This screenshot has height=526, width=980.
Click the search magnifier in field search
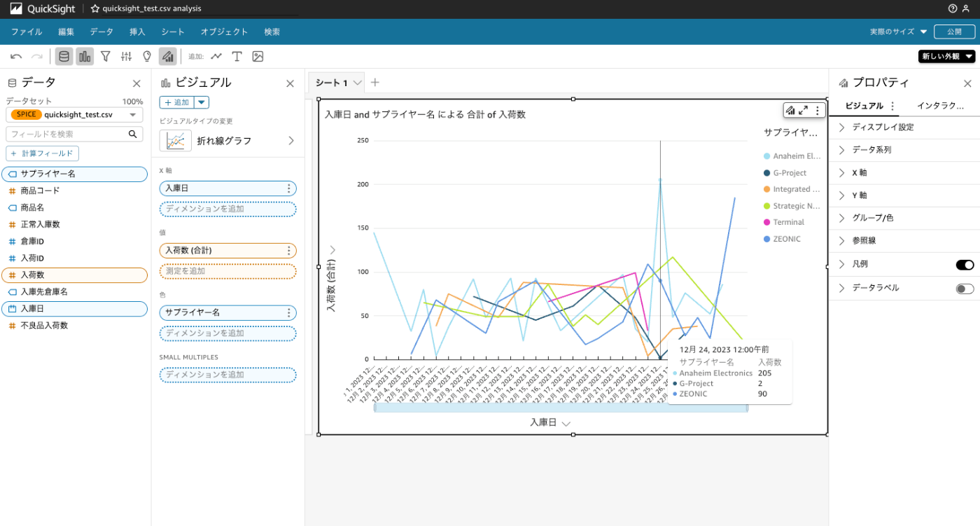coord(132,134)
